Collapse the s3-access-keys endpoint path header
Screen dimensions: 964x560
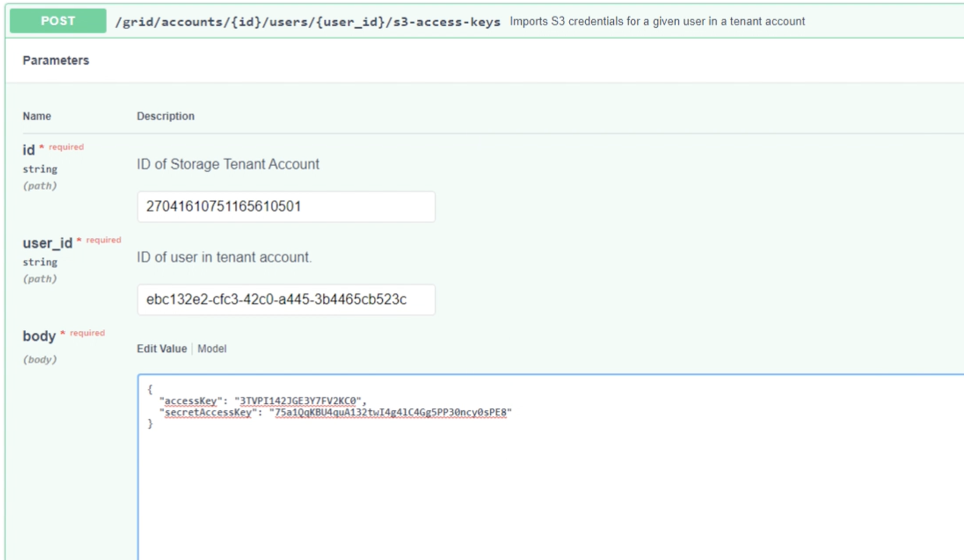(307, 22)
